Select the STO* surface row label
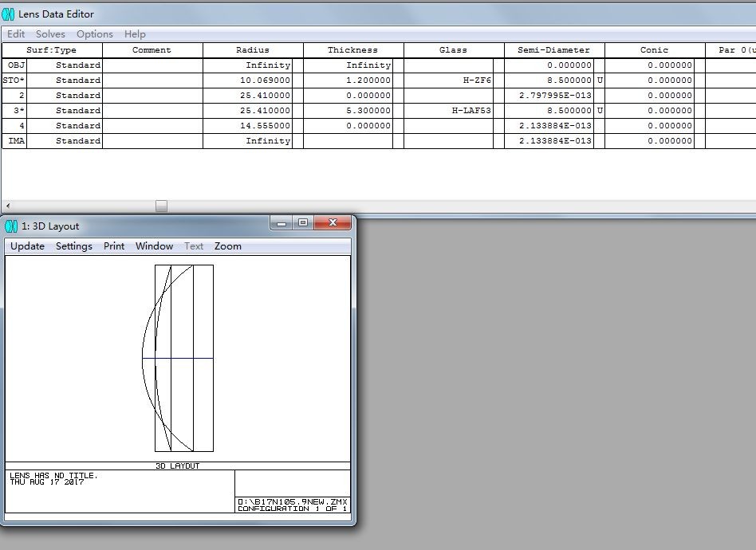 tap(14, 81)
